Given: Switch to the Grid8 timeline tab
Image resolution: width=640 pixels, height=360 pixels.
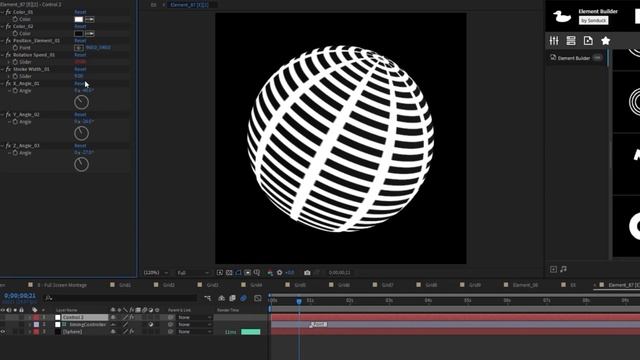Looking at the screenshot, I should (431, 285).
